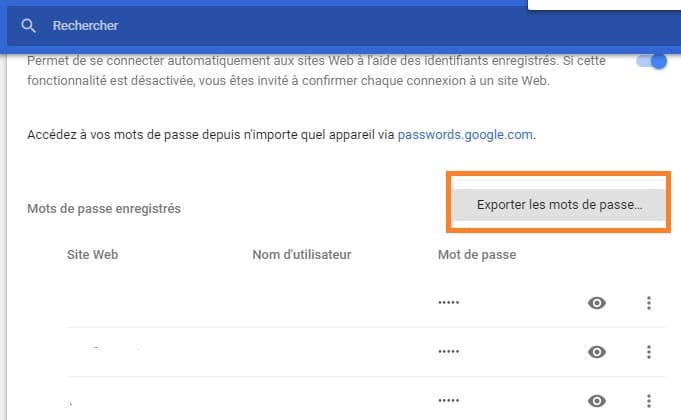Toggle visibility of the third row password

pyautogui.click(x=597, y=401)
